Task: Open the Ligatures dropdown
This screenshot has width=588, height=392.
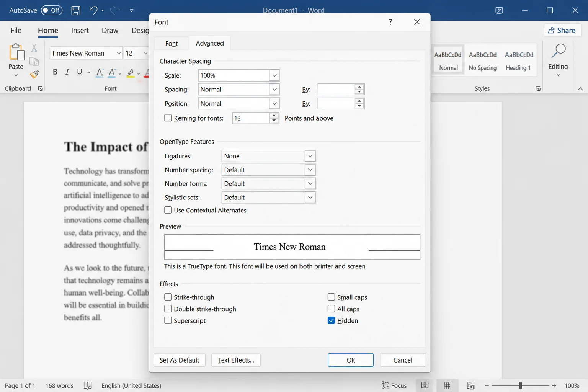Action: (x=310, y=156)
